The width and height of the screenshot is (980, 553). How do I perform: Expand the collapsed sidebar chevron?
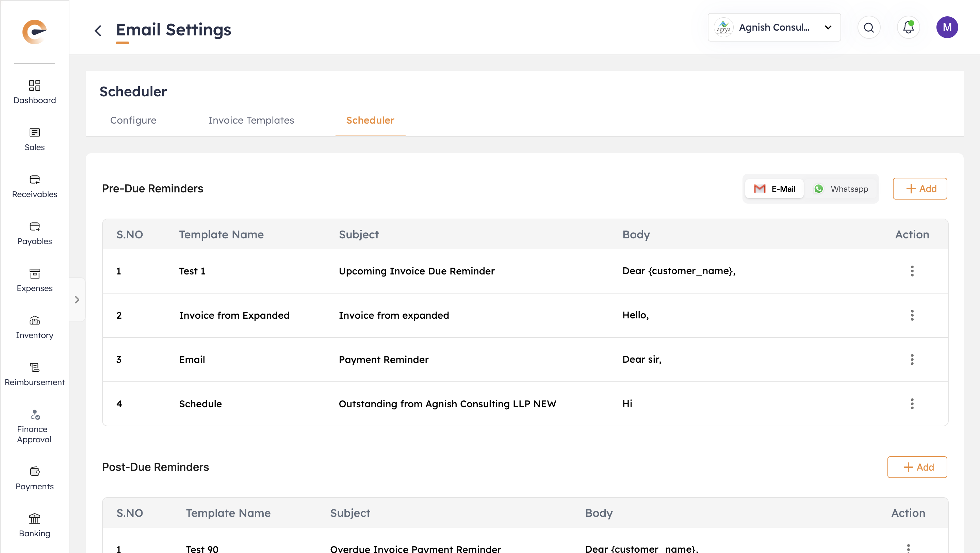(77, 300)
